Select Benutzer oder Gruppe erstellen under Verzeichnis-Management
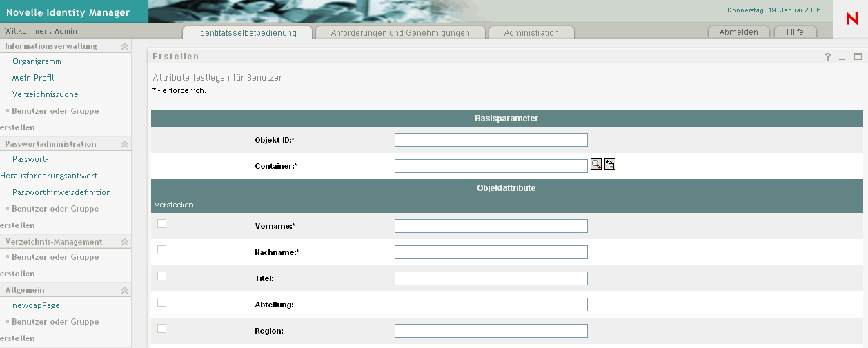This screenshot has width=868, height=348. 50,265
